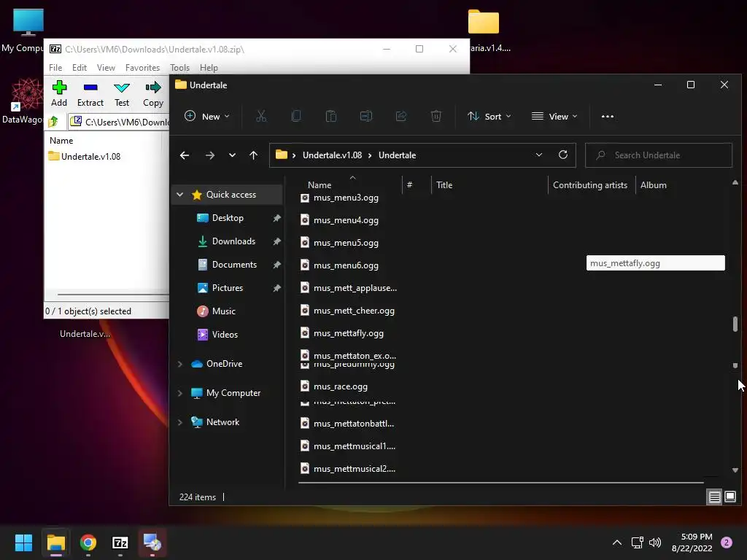Open Desktop in Quick access

(x=228, y=217)
